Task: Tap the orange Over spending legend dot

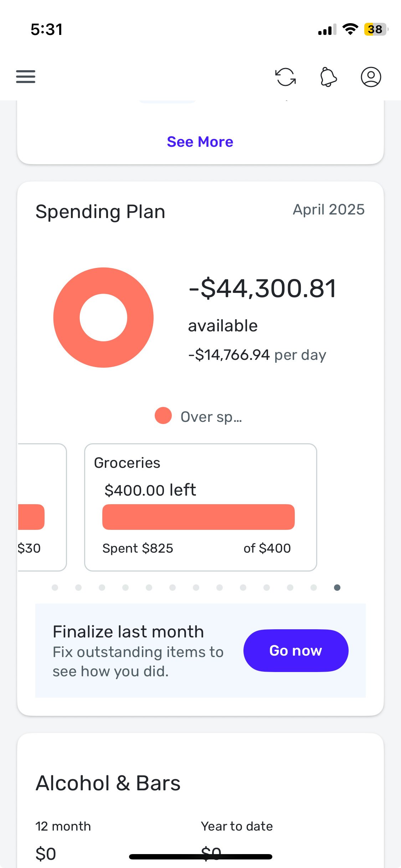Action: pyautogui.click(x=163, y=415)
